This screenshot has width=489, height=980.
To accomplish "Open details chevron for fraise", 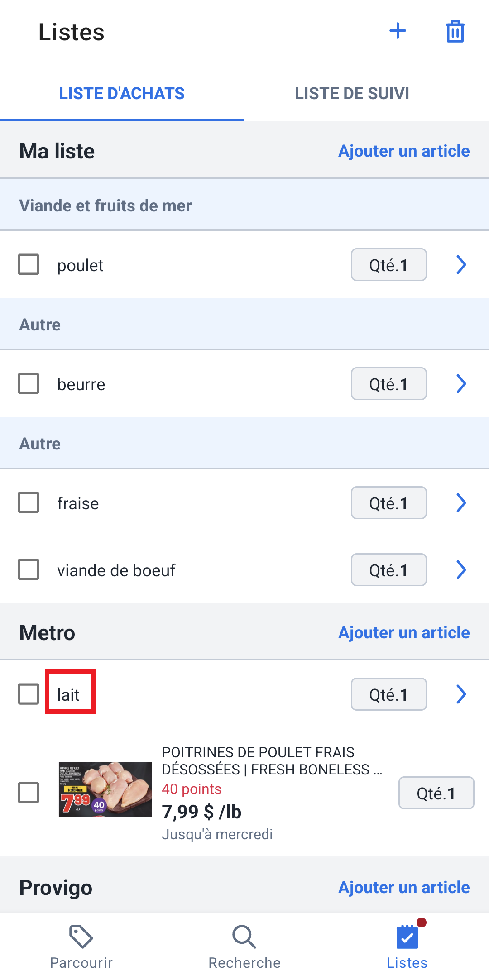I will [461, 502].
